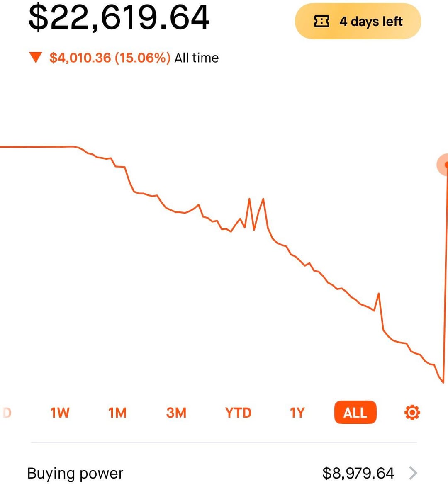Select the 1Y time range

click(x=297, y=413)
